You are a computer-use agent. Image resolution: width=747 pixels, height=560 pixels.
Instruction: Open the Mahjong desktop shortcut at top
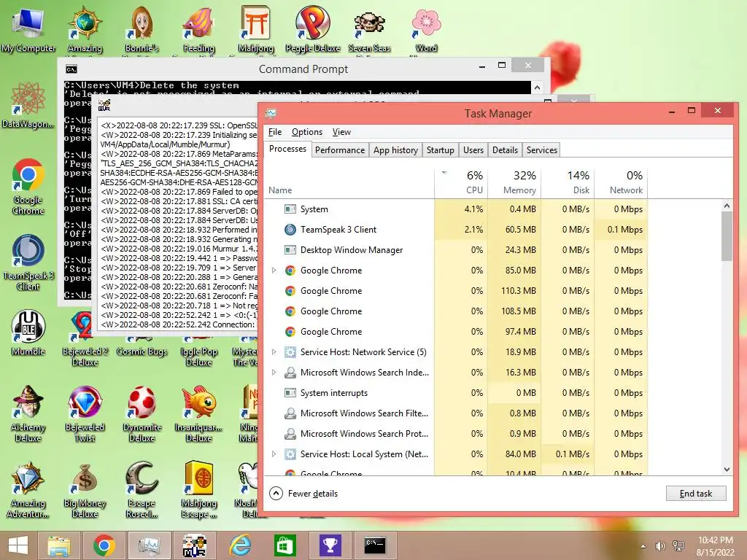(x=256, y=29)
